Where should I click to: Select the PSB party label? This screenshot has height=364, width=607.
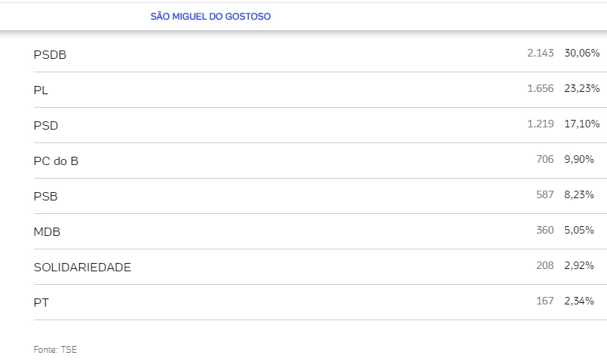tap(46, 196)
